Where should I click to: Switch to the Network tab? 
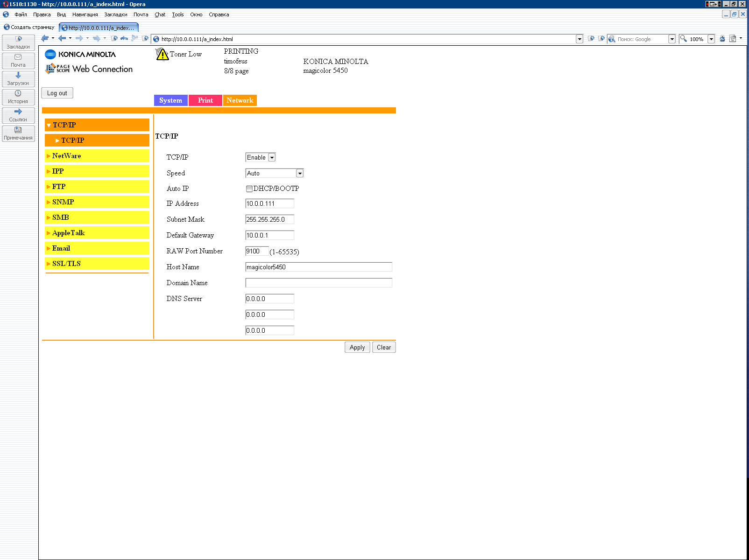pyautogui.click(x=240, y=100)
